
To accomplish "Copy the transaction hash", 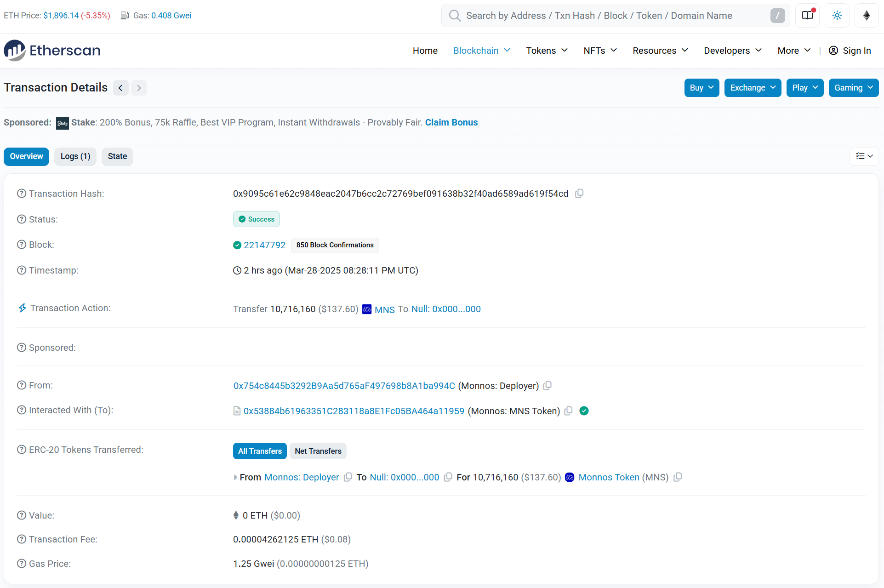I will tap(580, 194).
